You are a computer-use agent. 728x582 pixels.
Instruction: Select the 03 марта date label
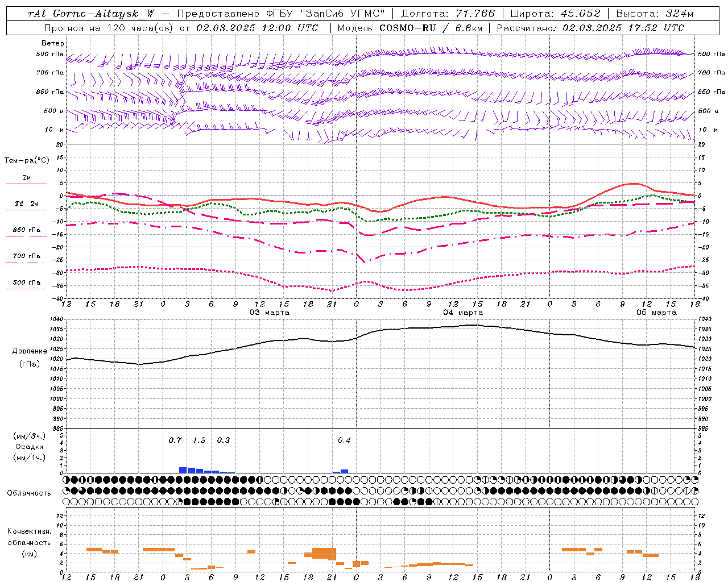[270, 313]
